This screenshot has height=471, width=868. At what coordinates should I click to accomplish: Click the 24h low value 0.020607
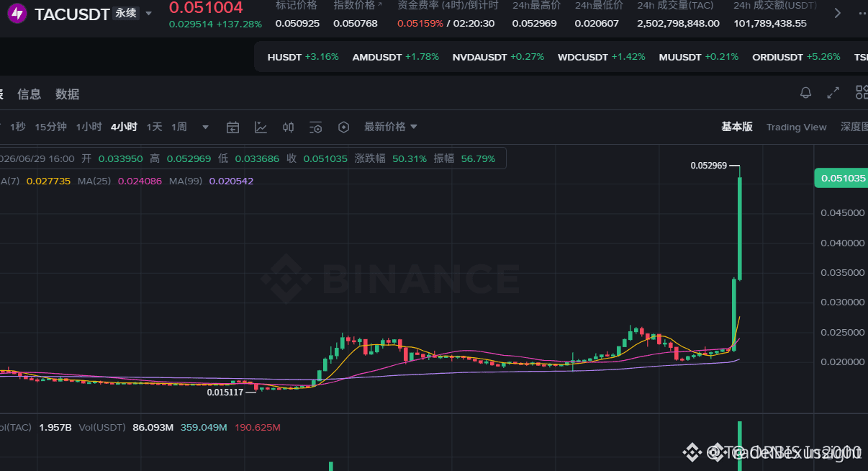coord(597,23)
